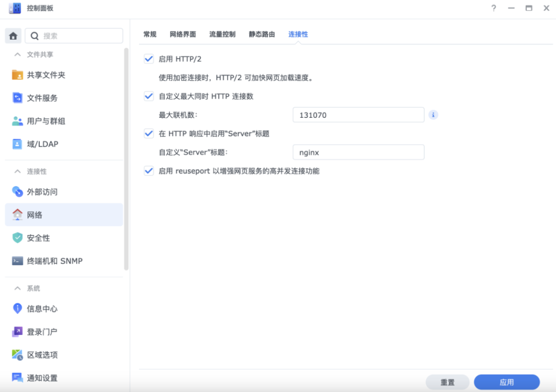556x392 pixels.
Task: Collapse the 文件共享 section
Action: click(18, 55)
